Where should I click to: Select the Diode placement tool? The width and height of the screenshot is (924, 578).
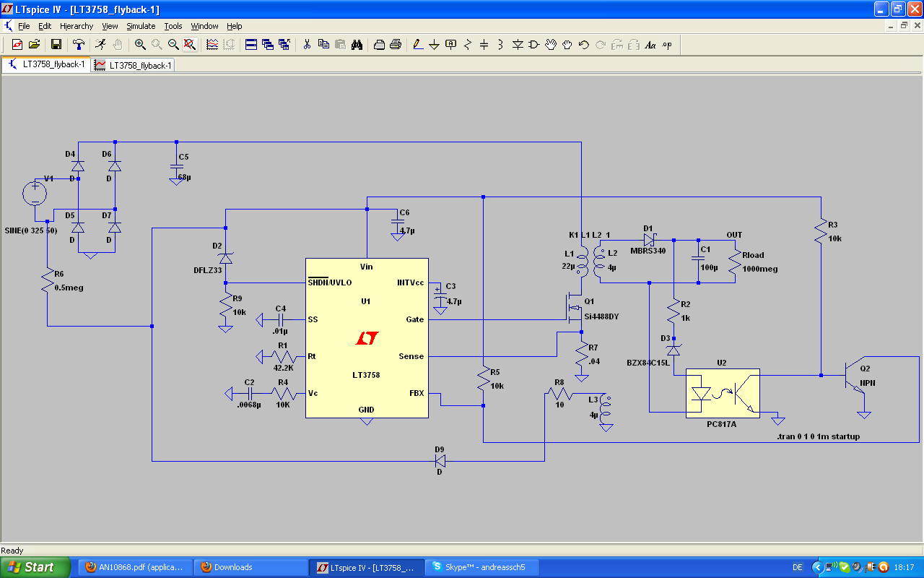[518, 44]
